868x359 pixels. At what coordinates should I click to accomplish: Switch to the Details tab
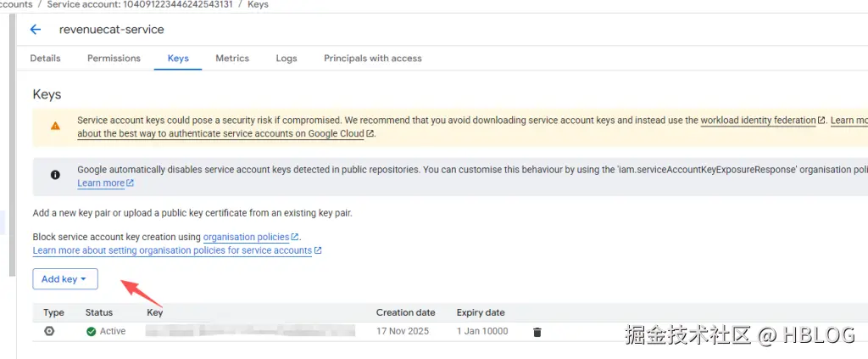click(45, 59)
